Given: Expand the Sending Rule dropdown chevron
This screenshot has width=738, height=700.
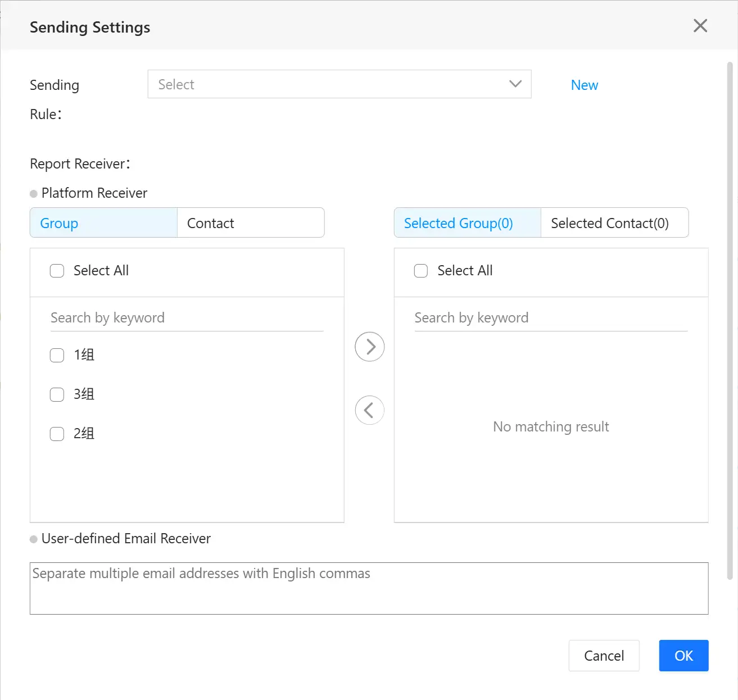Looking at the screenshot, I should tap(515, 84).
